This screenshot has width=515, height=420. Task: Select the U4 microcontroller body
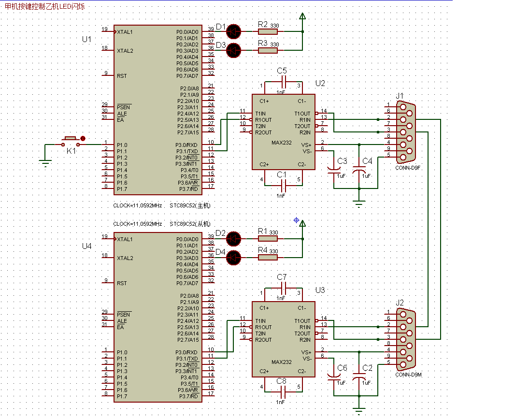pos(158,317)
